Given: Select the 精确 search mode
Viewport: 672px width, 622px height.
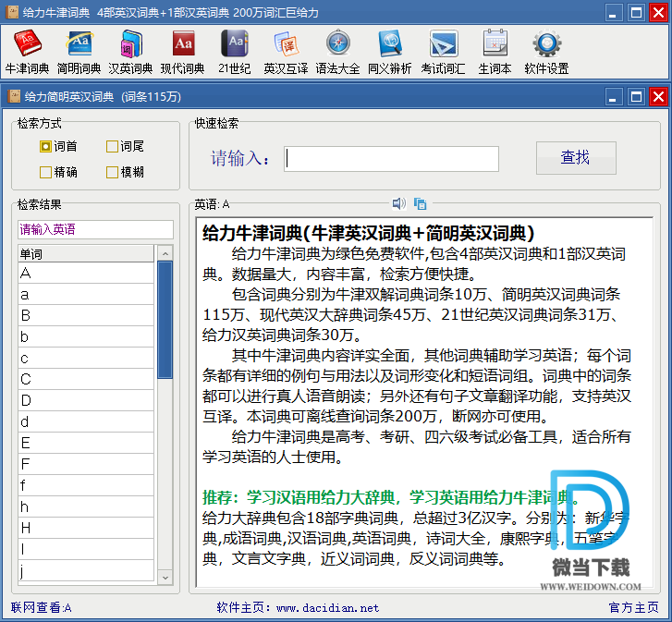Looking at the screenshot, I should [58, 172].
